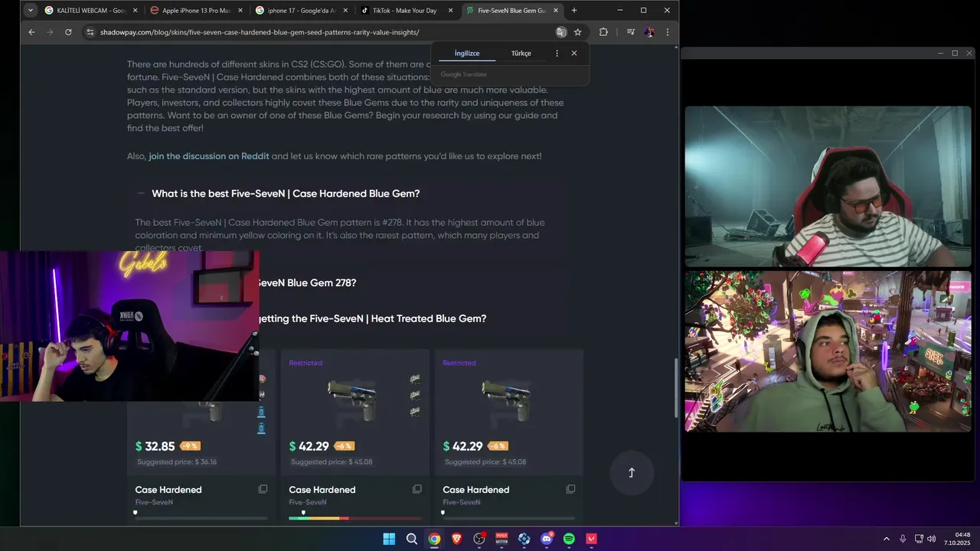Close the TikTok tab

tap(450, 11)
